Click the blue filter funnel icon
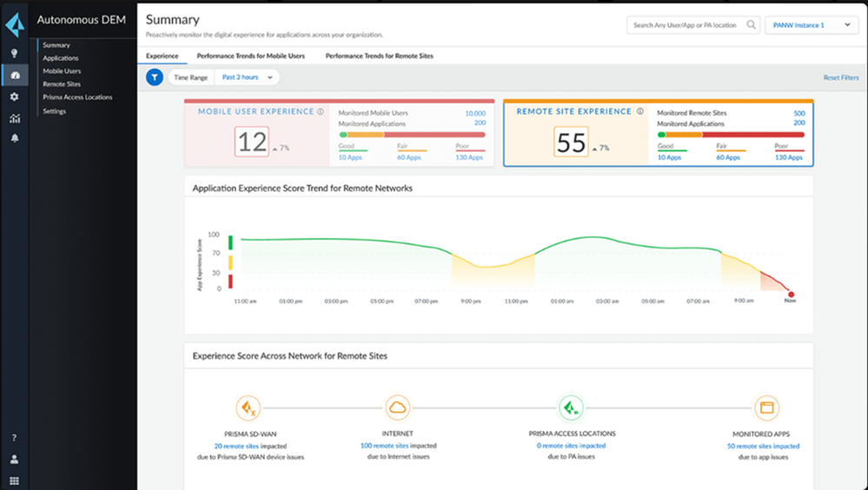 coord(155,77)
